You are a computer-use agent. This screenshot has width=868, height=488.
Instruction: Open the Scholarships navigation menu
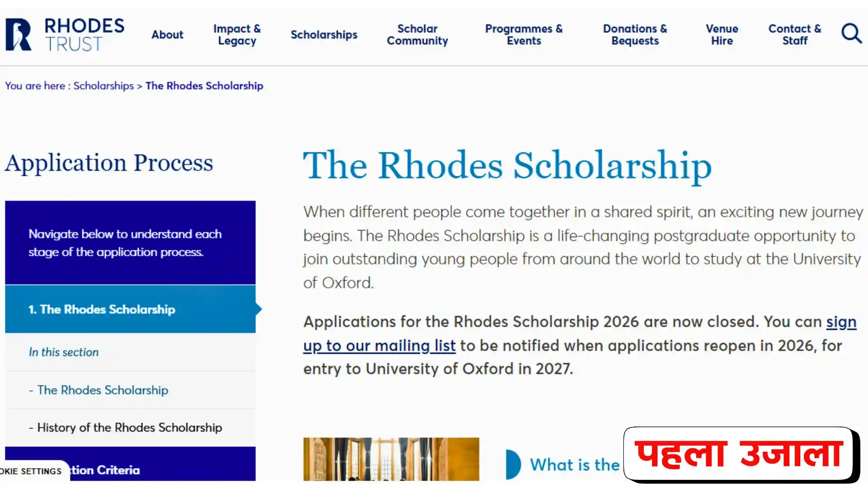(324, 35)
